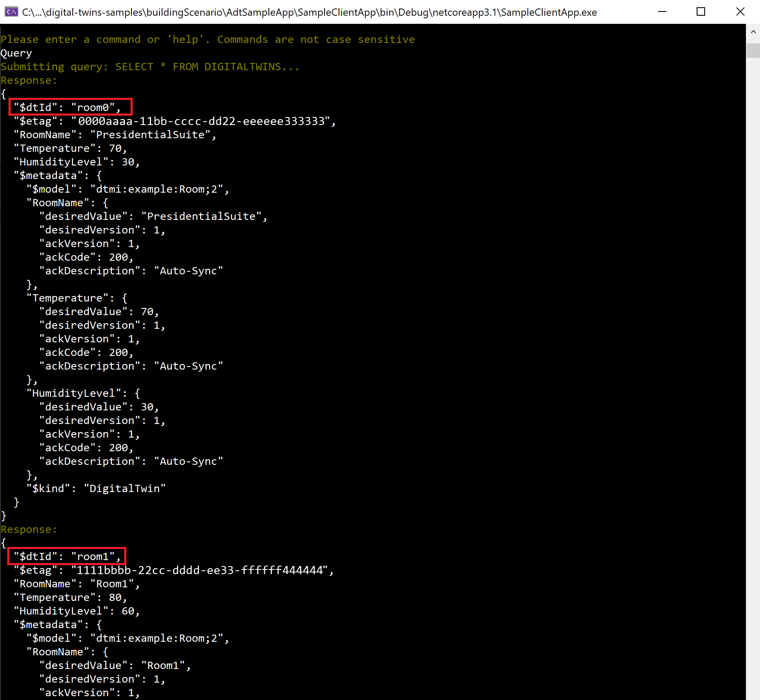
Task: Click the console app icon in title bar
Action: pyautogui.click(x=11, y=12)
